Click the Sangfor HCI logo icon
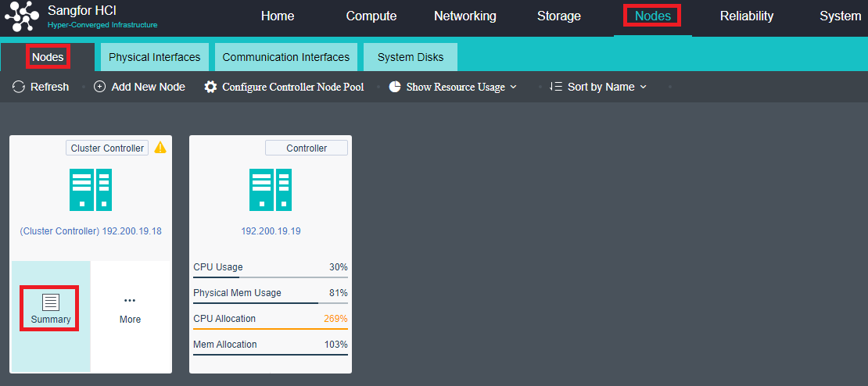868x386 pixels. [x=22, y=17]
